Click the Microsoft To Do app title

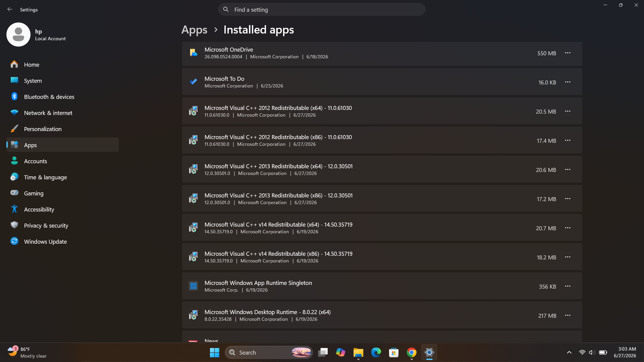pyautogui.click(x=224, y=79)
